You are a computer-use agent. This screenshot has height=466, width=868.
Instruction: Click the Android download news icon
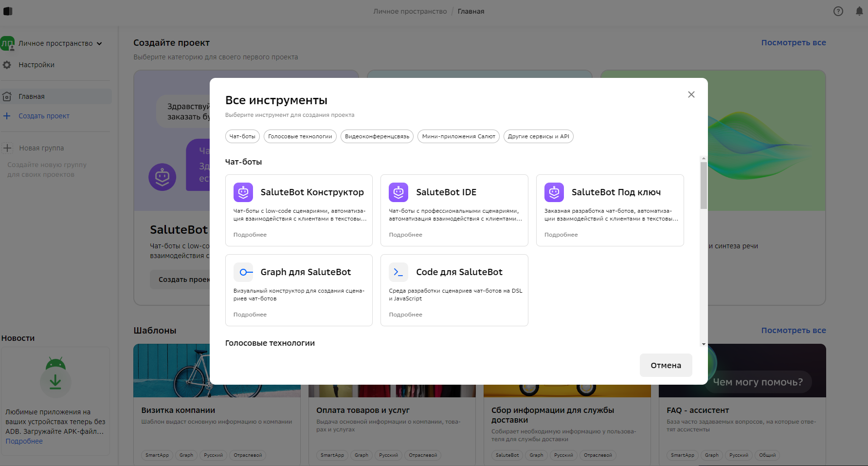[x=55, y=378]
